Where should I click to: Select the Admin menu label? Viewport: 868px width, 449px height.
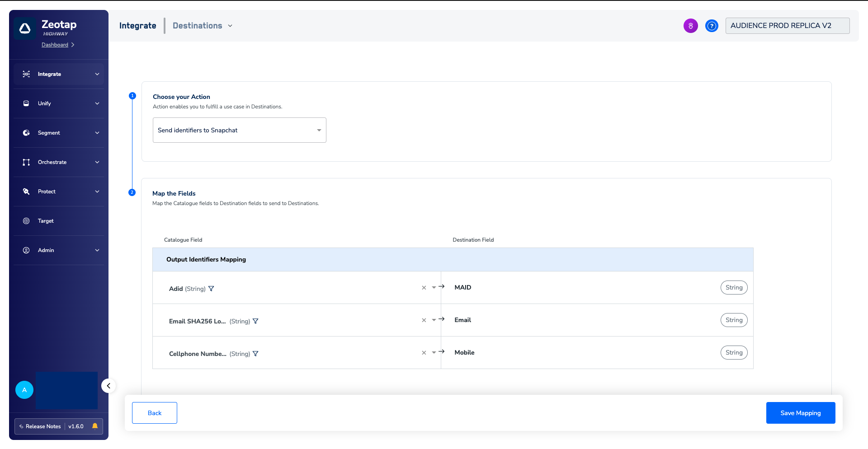tap(46, 250)
